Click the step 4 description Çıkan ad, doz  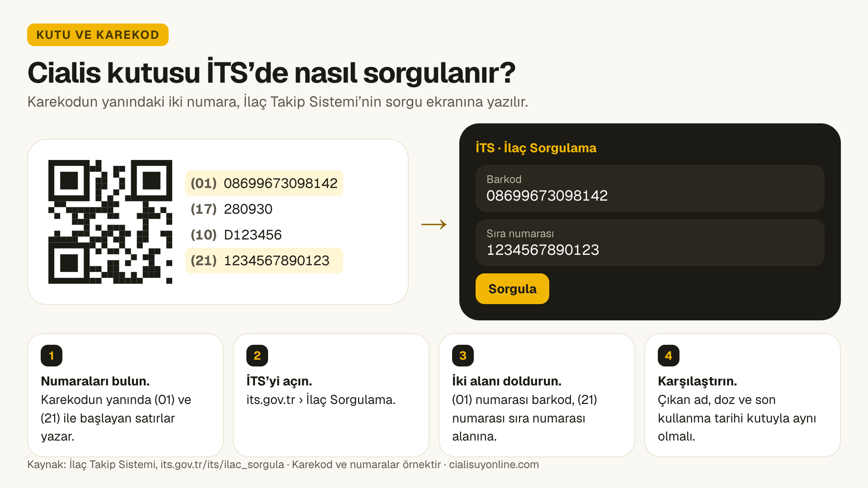click(737, 418)
